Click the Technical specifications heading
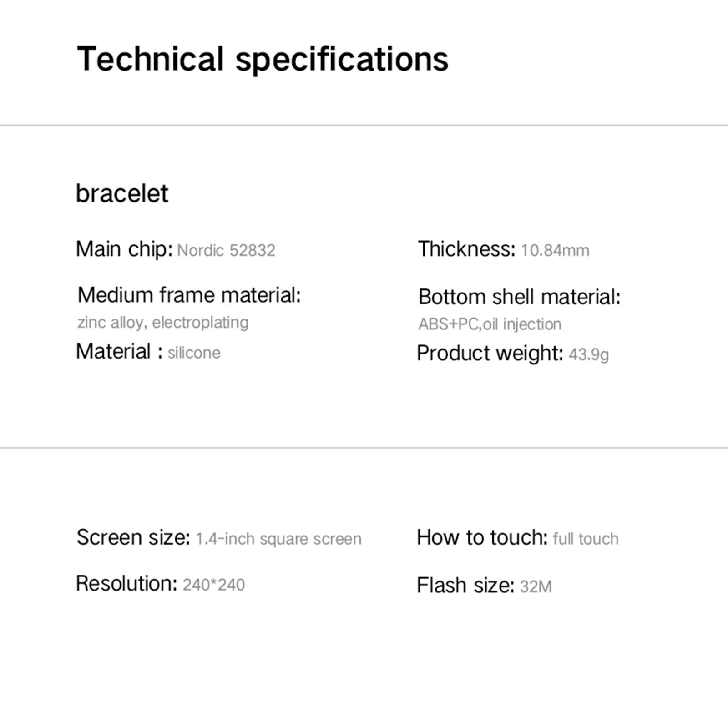 pos(263,60)
